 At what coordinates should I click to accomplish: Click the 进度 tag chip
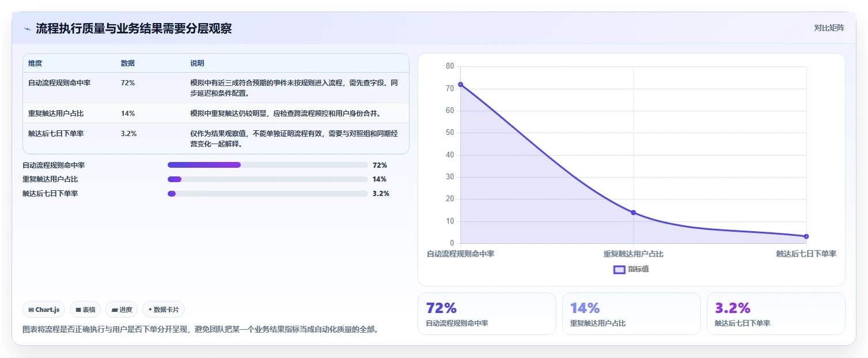pyautogui.click(x=122, y=310)
